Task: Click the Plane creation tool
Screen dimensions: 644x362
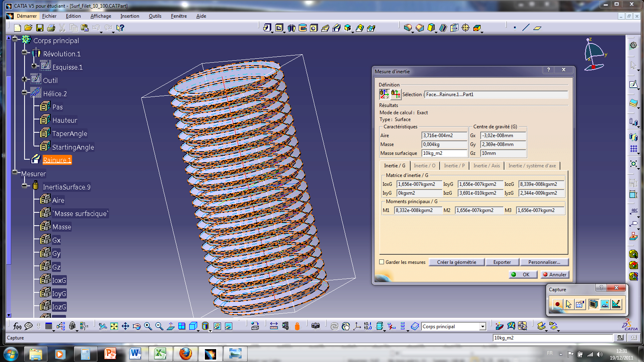Action: [537, 28]
